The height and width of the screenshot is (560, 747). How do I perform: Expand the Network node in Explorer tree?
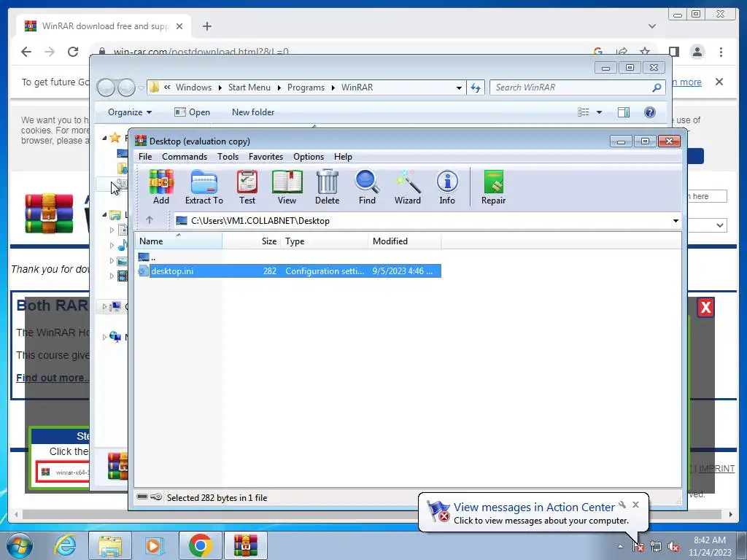(x=104, y=337)
